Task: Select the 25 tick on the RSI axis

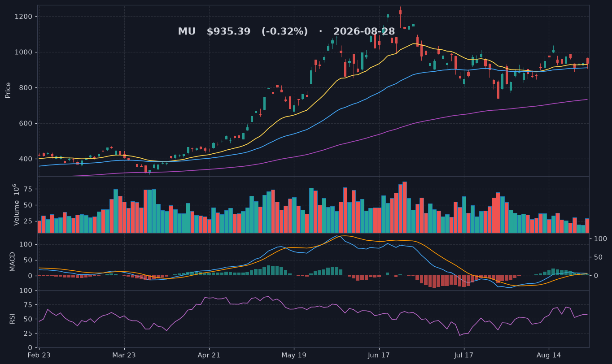Action: [28, 334]
